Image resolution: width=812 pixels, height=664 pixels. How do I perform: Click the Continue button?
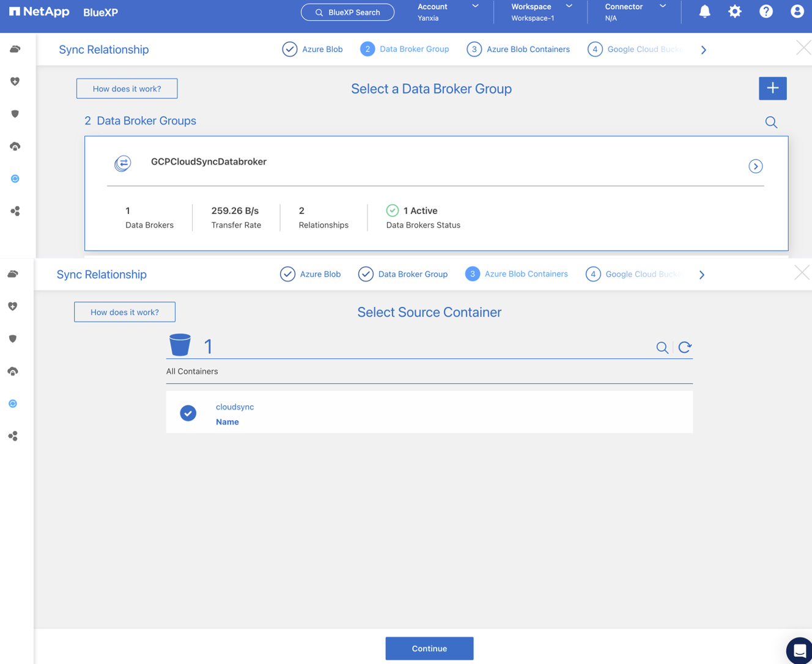[429, 648]
